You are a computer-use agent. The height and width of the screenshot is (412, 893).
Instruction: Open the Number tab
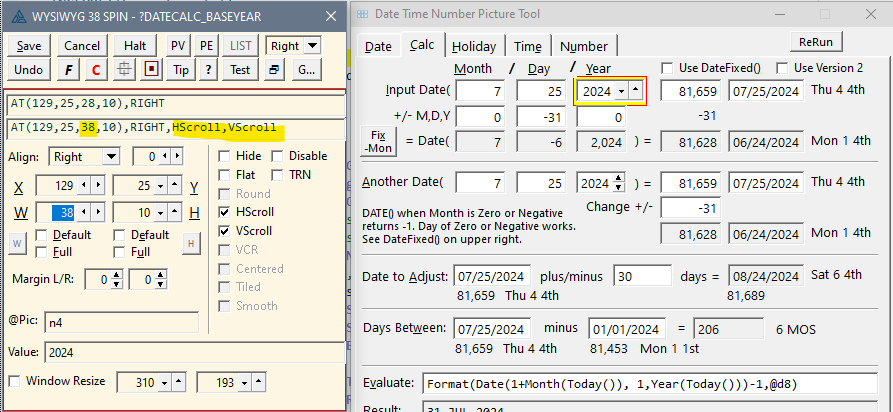coord(583,46)
